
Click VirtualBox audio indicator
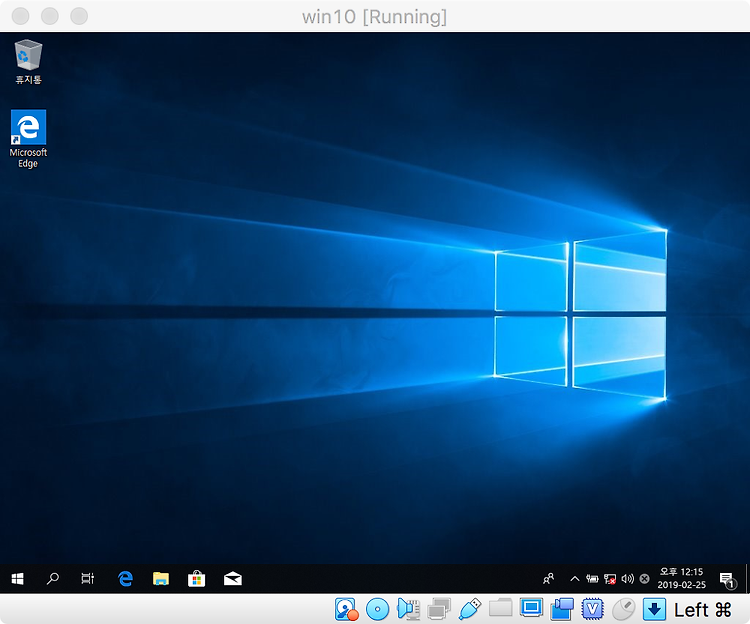click(x=408, y=609)
